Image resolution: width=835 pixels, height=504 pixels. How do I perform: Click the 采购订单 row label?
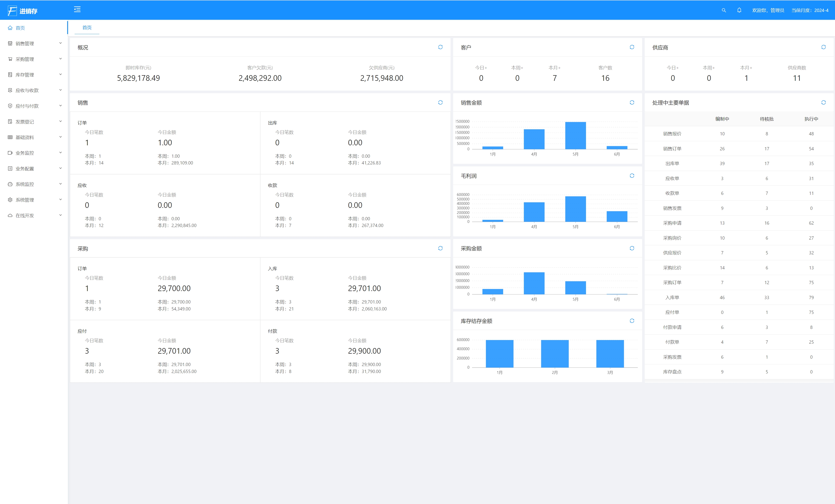click(672, 282)
